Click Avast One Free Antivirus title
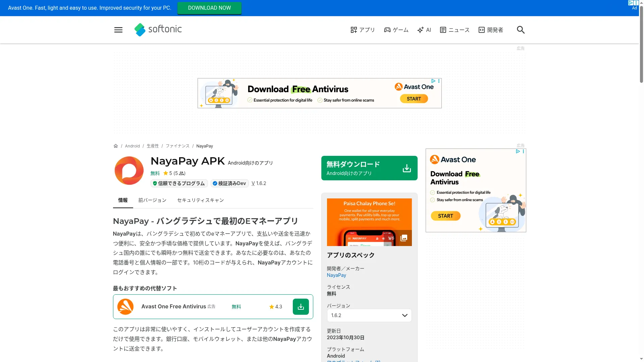The image size is (644, 362). (173, 307)
